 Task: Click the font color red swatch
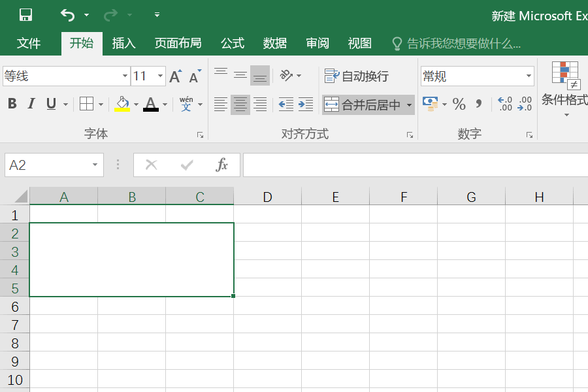pos(152,108)
